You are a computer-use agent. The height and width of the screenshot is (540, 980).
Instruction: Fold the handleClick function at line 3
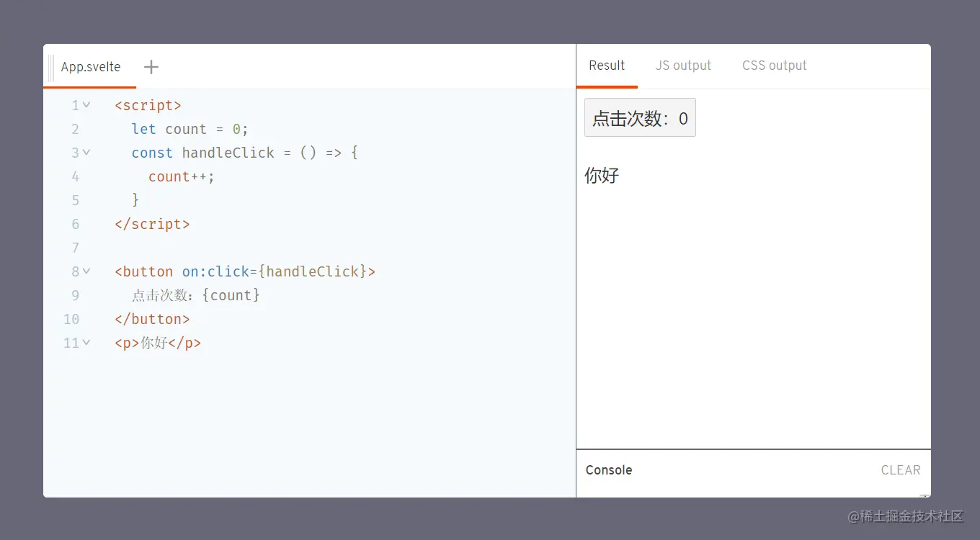pyautogui.click(x=86, y=153)
